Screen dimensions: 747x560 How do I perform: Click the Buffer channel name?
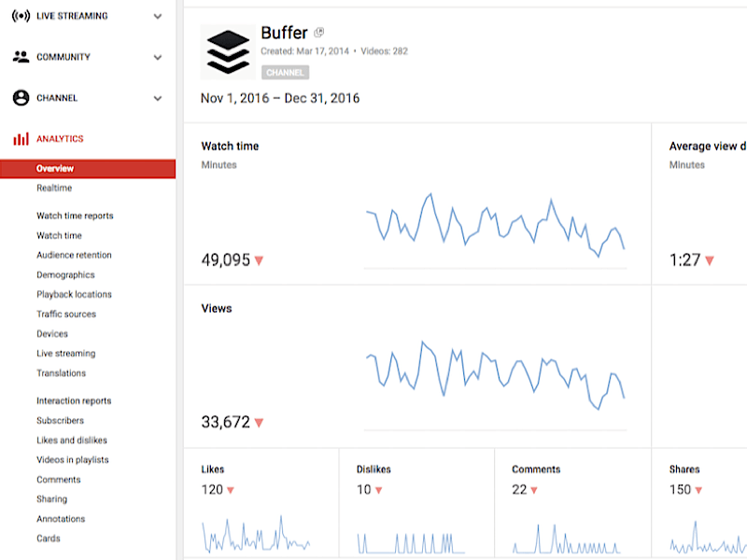pyautogui.click(x=284, y=33)
